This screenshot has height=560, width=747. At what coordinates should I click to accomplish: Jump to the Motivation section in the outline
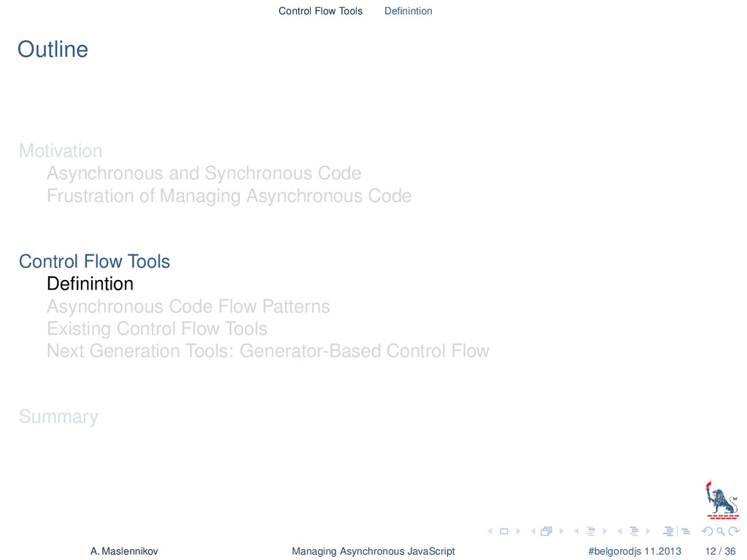pyautogui.click(x=61, y=151)
